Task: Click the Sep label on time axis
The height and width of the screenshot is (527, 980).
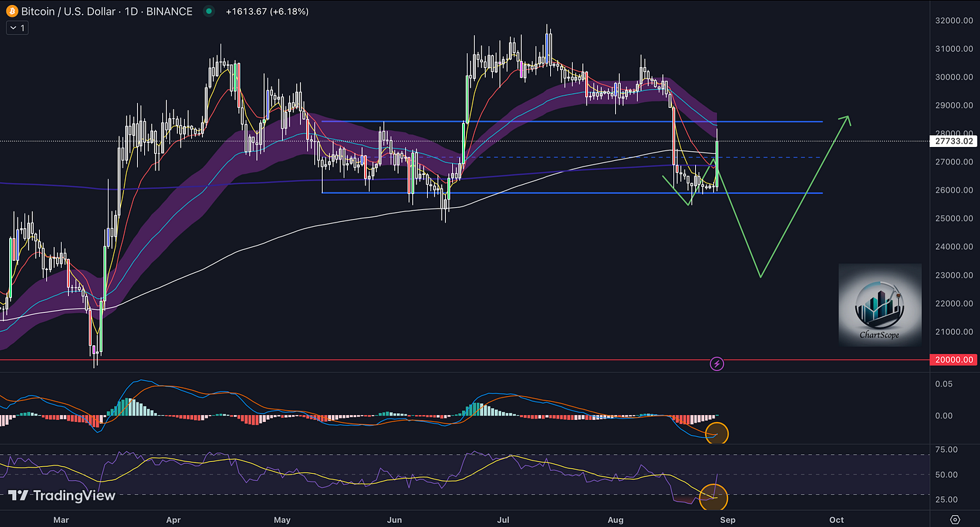Action: pos(727,520)
